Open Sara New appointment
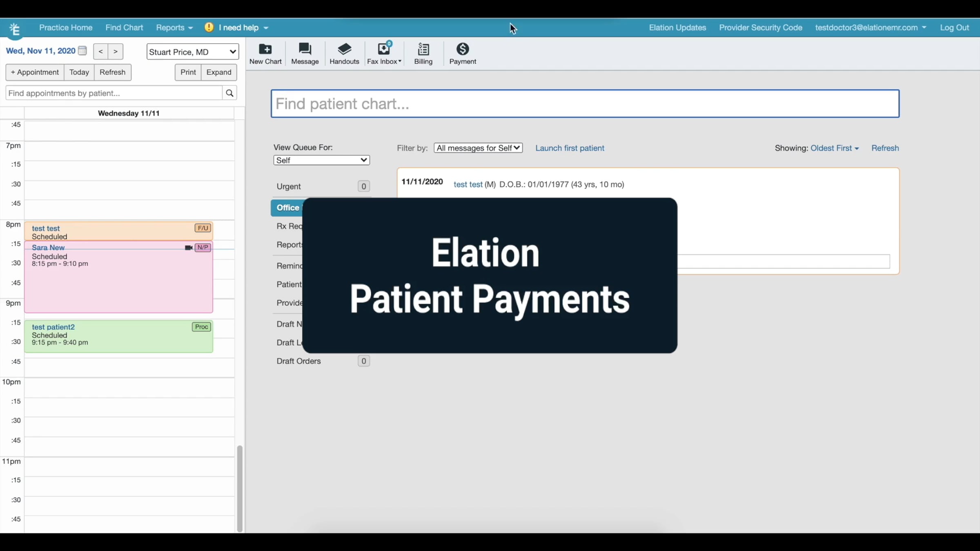 118,277
